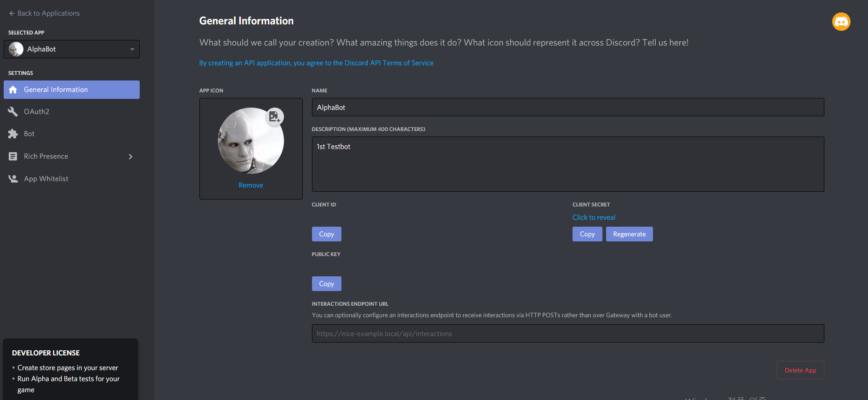Click to reveal the client secret

(x=594, y=217)
